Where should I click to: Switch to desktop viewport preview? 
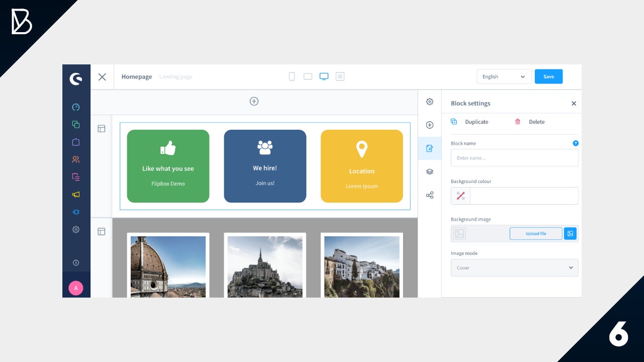[x=324, y=76]
